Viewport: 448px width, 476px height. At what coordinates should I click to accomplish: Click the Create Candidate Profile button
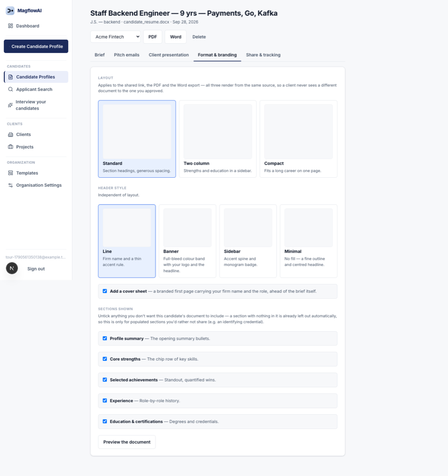click(x=36, y=47)
